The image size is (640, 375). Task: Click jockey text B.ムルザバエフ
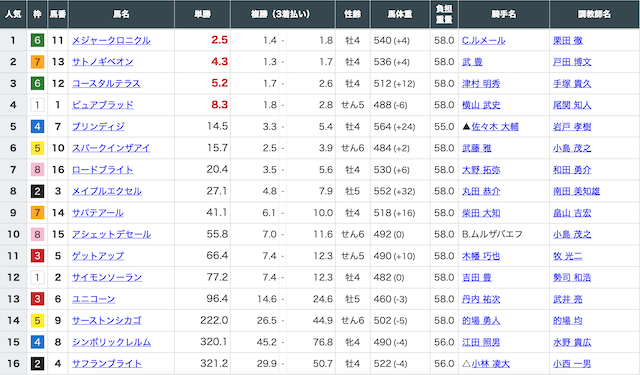[x=492, y=234]
